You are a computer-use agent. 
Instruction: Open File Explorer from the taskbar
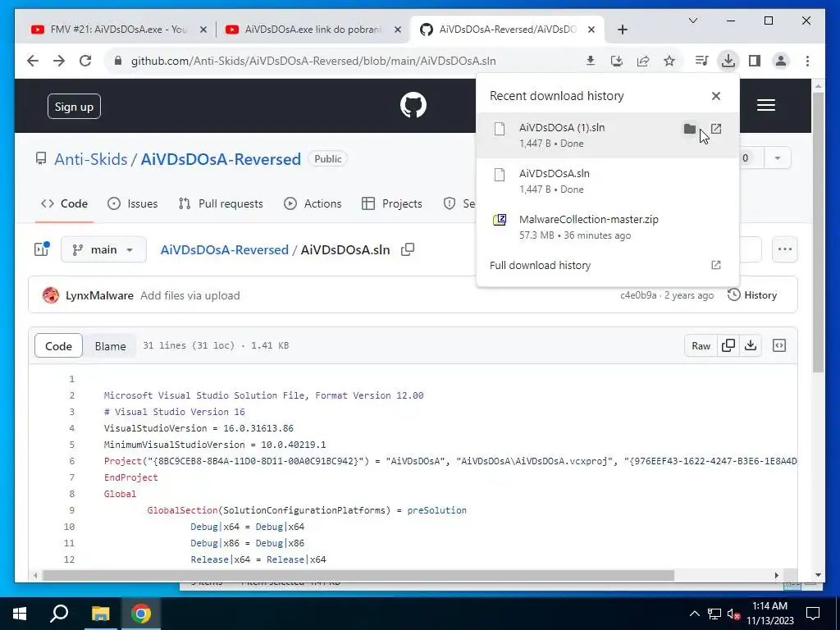(x=100, y=614)
